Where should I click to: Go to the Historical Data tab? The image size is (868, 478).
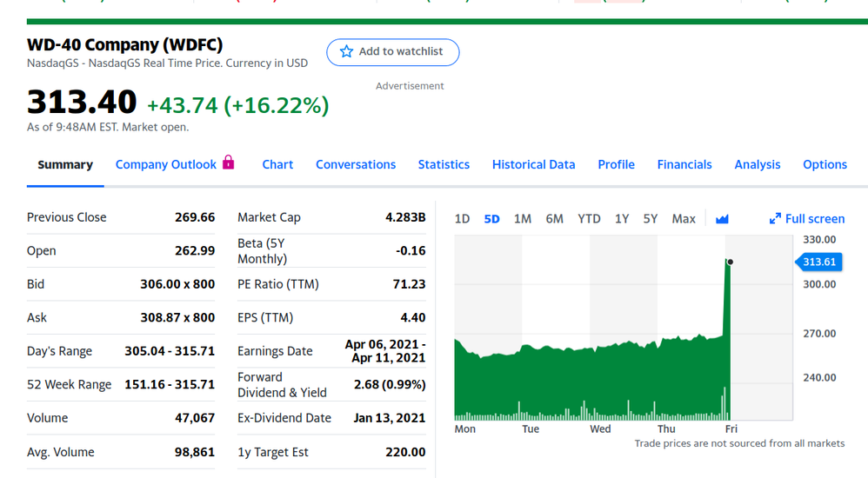(x=533, y=164)
